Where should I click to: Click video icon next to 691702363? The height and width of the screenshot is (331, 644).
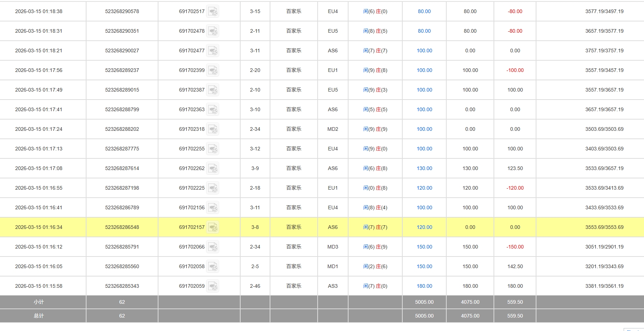click(213, 110)
